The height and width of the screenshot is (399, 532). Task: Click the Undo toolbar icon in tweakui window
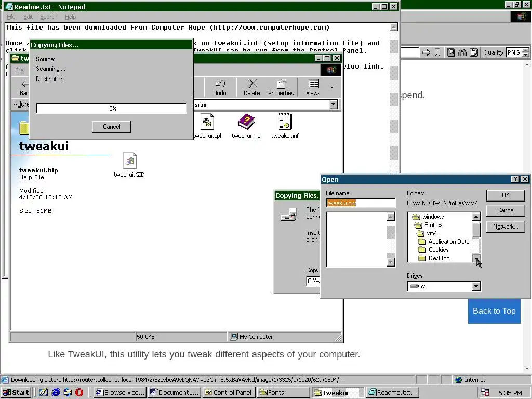(x=220, y=87)
